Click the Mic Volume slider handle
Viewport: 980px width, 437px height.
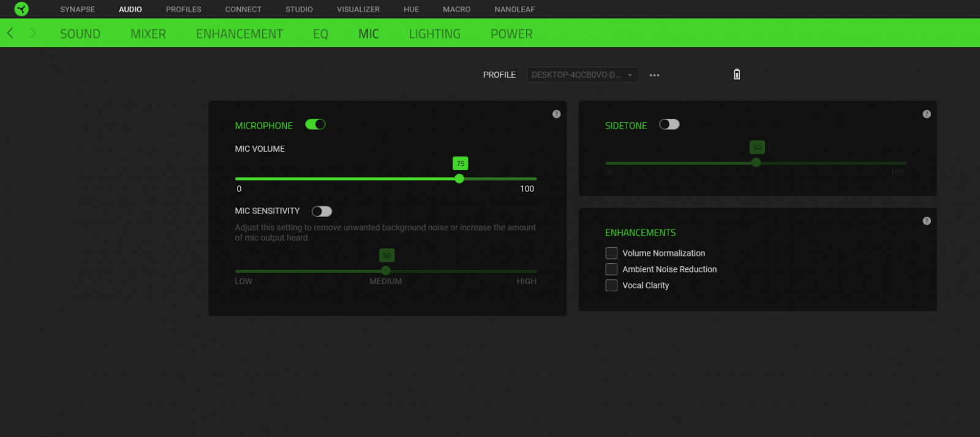459,179
